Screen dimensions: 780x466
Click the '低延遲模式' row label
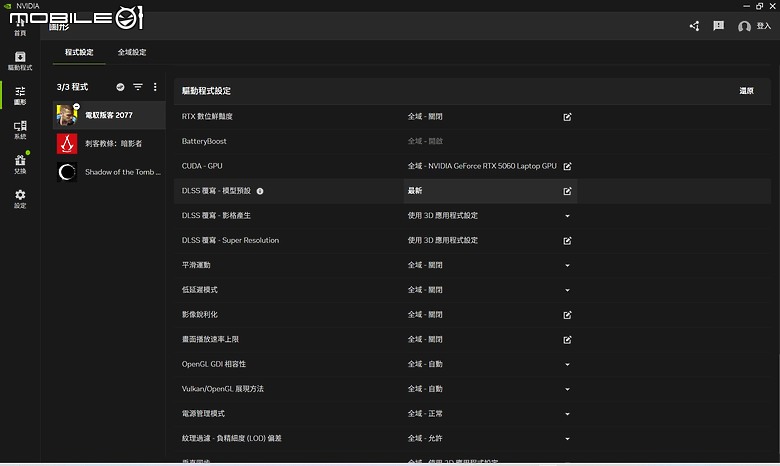coord(199,290)
